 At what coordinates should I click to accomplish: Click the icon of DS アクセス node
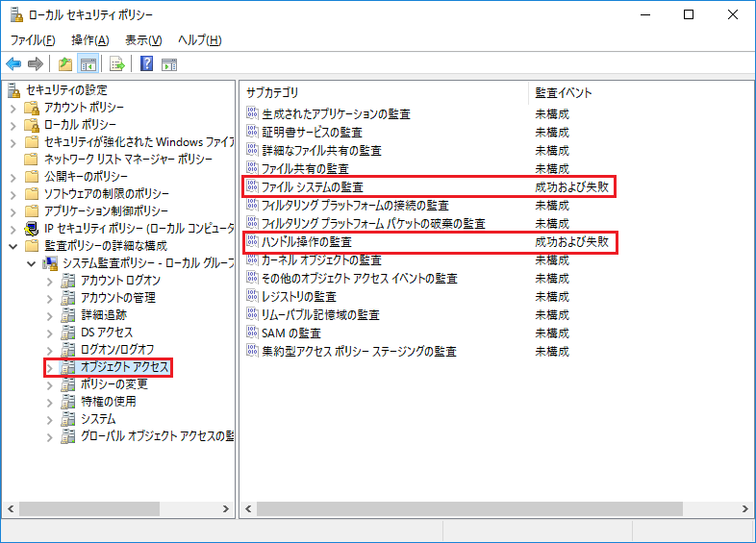[x=68, y=333]
